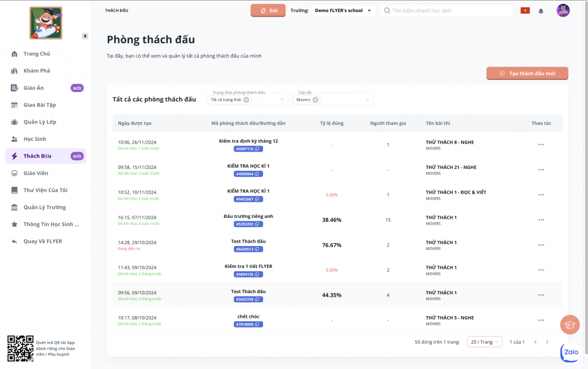Open Quản Lý Lớp in sidebar
Screen dimensions: 588x369
[x=40, y=122]
